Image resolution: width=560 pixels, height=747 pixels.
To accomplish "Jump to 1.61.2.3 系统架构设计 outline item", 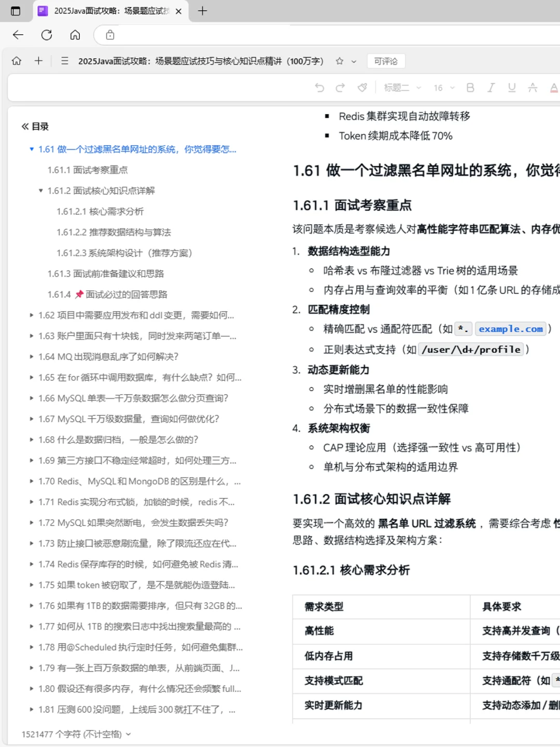I will click(124, 253).
